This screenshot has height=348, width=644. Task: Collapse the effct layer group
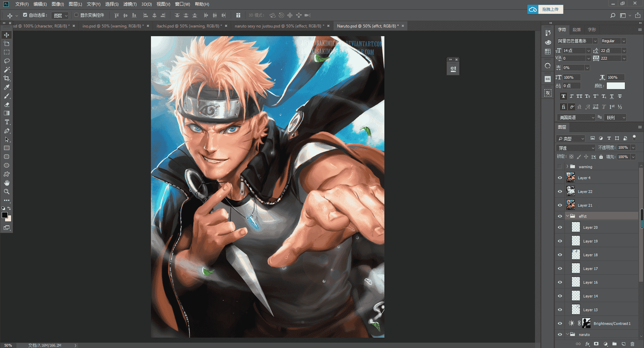[x=568, y=216]
